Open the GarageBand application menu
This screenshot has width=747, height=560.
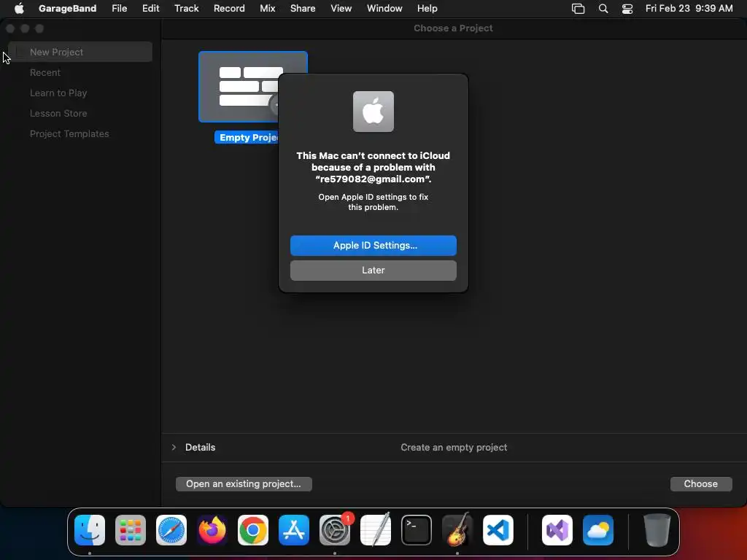coord(67,9)
